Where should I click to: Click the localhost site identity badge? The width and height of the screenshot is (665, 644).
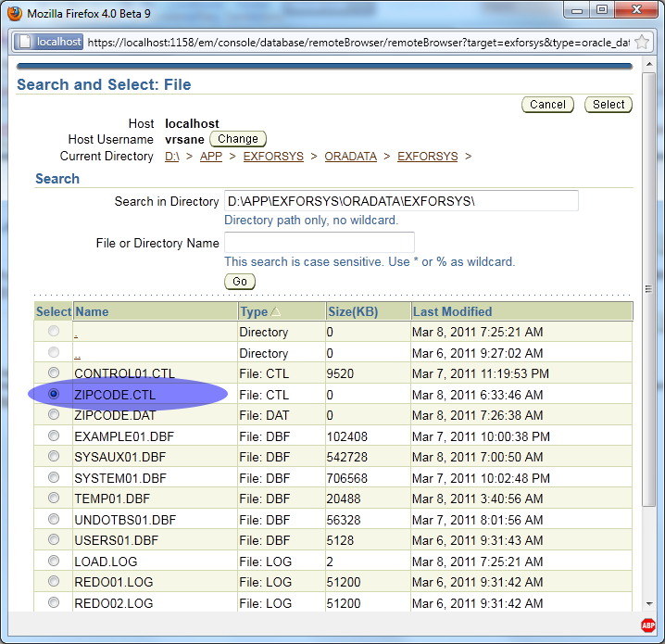[49, 43]
